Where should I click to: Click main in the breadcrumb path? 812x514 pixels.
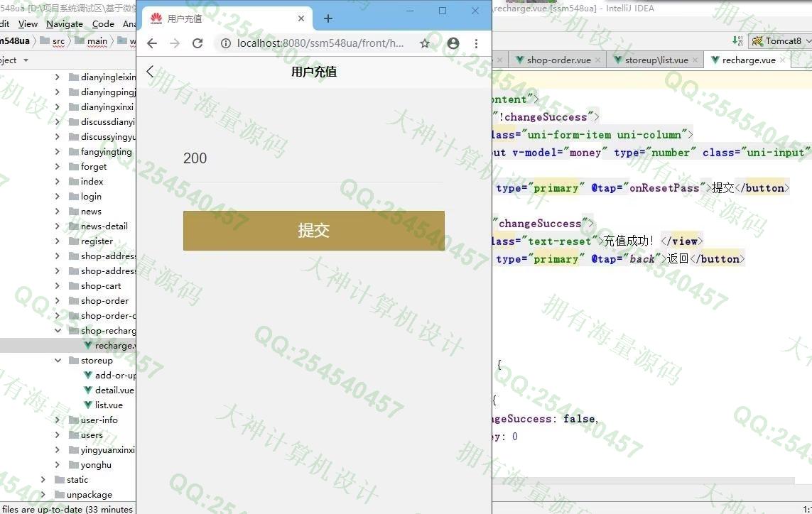coord(97,41)
